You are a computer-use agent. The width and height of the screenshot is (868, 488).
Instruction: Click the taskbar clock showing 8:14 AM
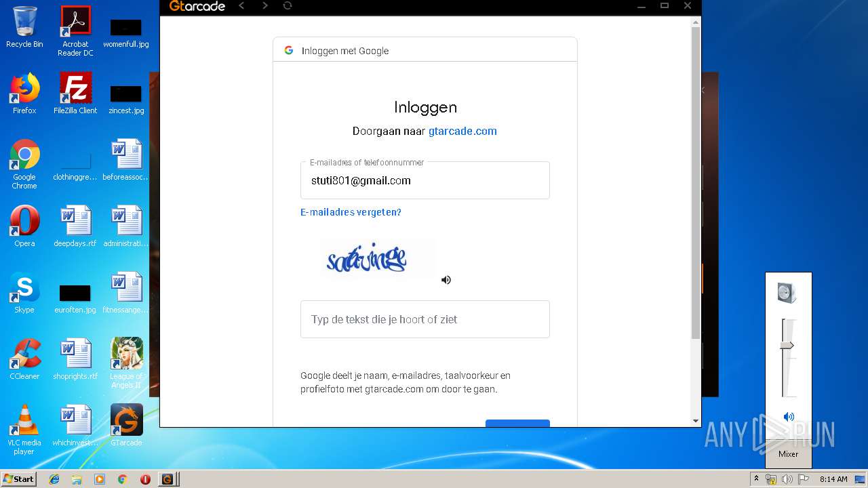(x=833, y=479)
